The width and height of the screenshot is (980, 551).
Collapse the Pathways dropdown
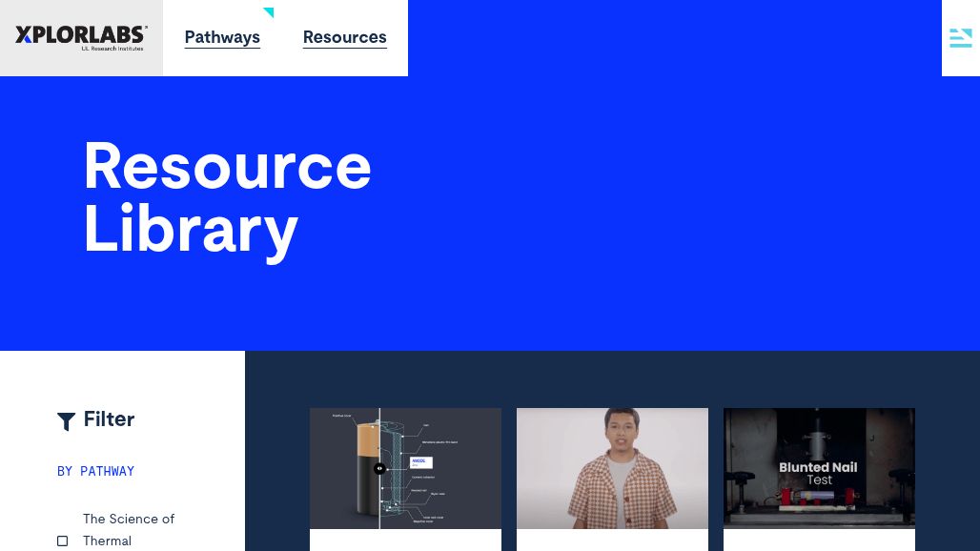[222, 37]
